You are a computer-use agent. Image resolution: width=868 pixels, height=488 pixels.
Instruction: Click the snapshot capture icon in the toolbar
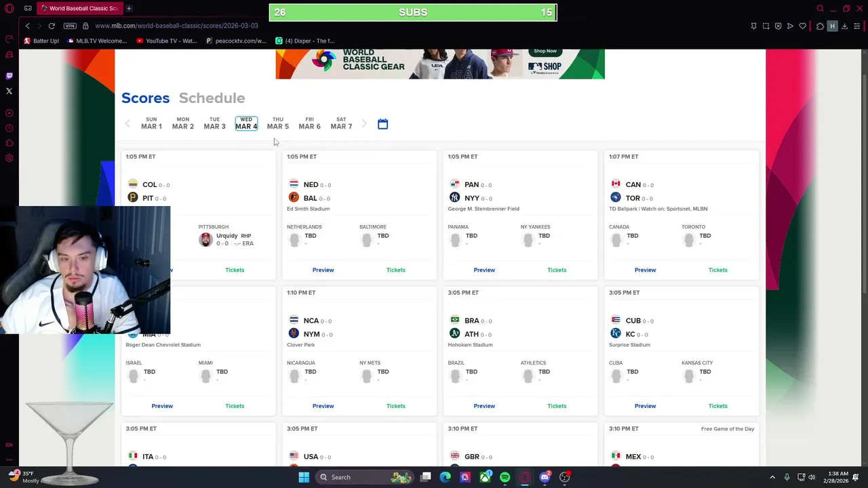[x=766, y=26]
